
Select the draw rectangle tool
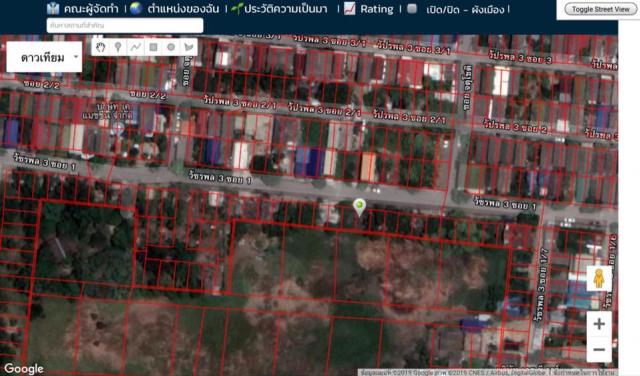[153, 47]
